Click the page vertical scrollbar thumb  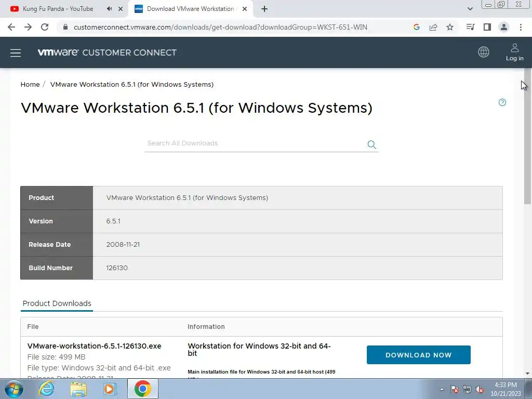(528, 136)
